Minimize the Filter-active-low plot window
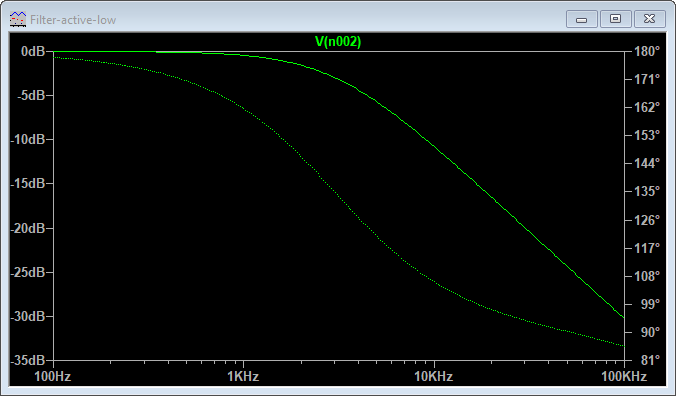Screen dimensions: 676x396 pos(582,19)
